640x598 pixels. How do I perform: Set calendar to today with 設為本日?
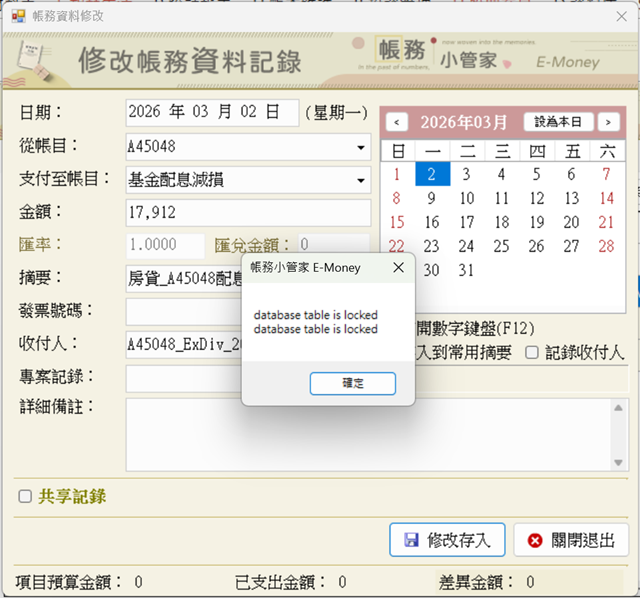(x=558, y=122)
